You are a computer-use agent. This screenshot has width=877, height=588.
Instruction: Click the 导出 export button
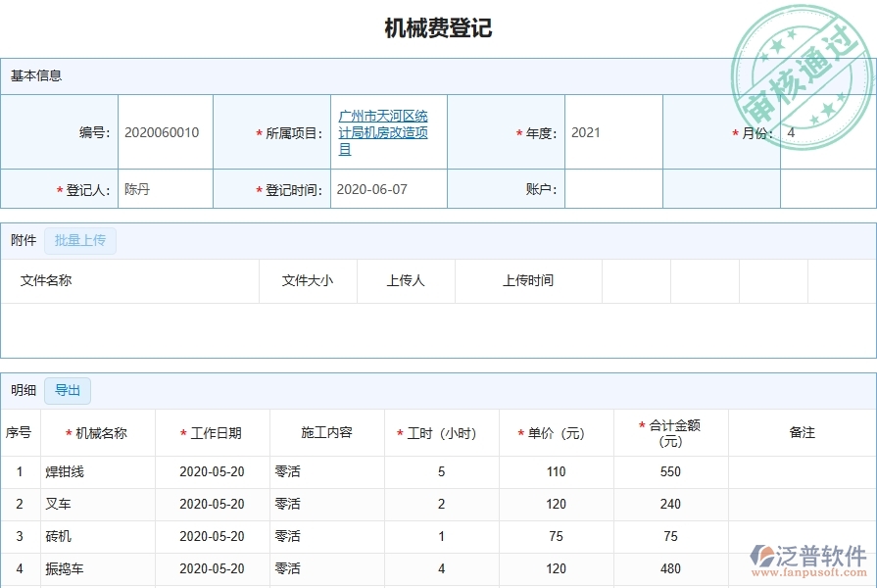pos(68,390)
